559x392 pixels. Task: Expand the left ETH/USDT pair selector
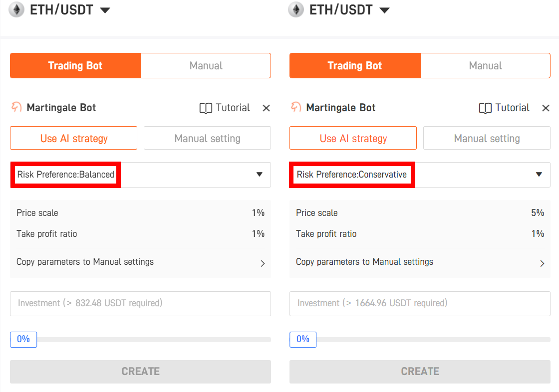(x=105, y=9)
